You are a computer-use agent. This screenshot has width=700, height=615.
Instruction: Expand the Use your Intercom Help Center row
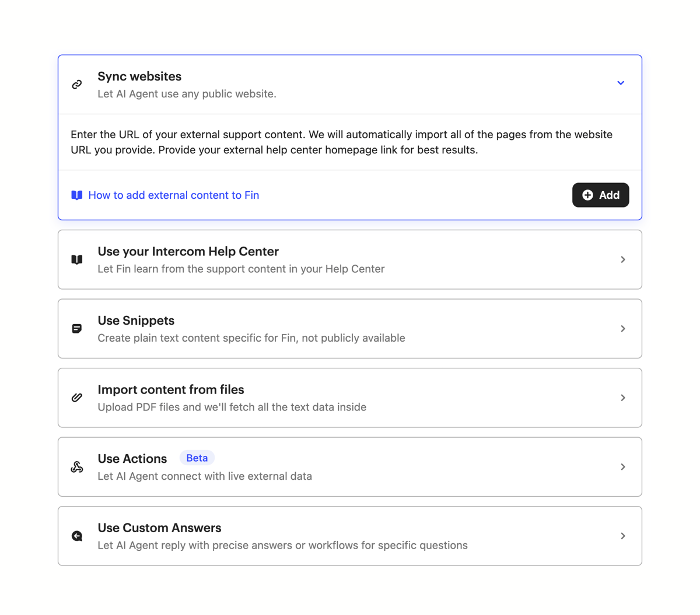coord(622,259)
